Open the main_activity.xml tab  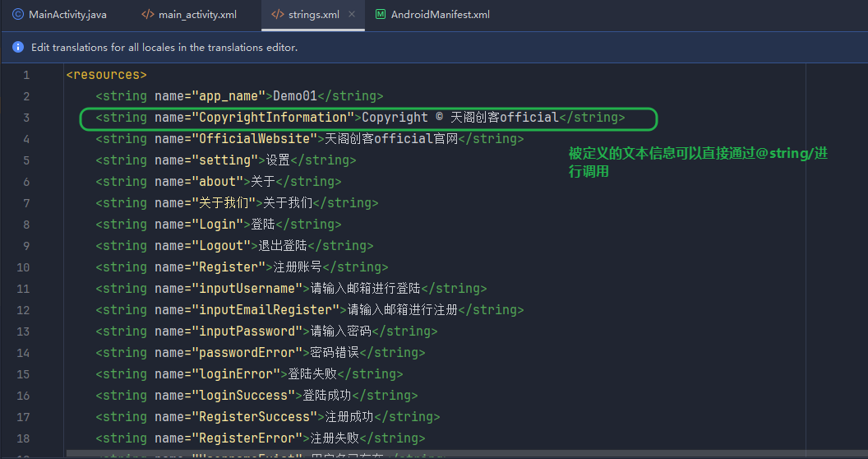(197, 15)
